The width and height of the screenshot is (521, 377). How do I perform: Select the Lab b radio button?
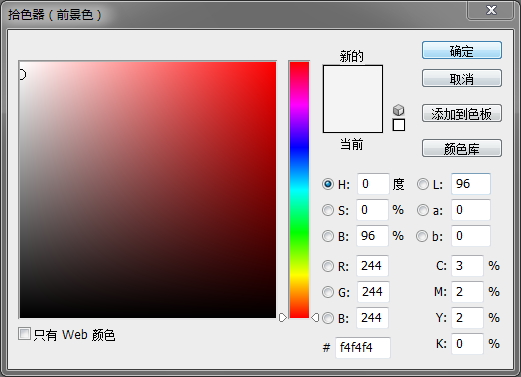[422, 236]
